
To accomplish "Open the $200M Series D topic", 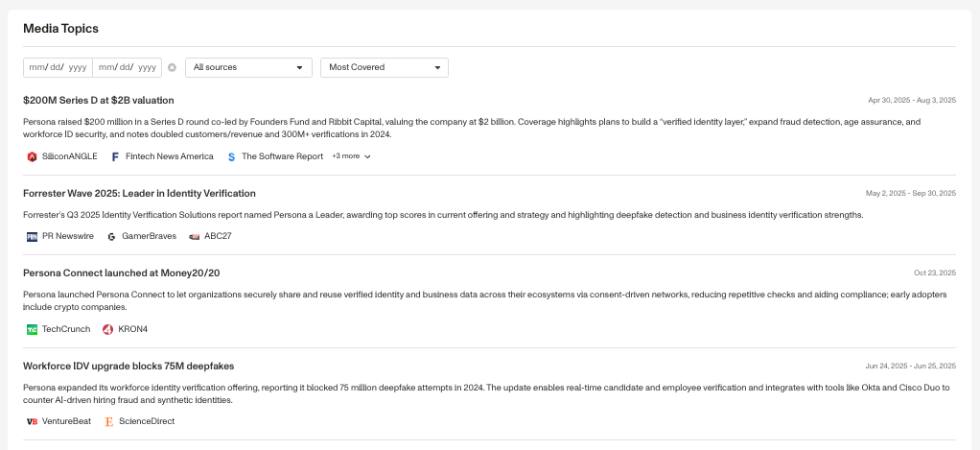I will [99, 101].
